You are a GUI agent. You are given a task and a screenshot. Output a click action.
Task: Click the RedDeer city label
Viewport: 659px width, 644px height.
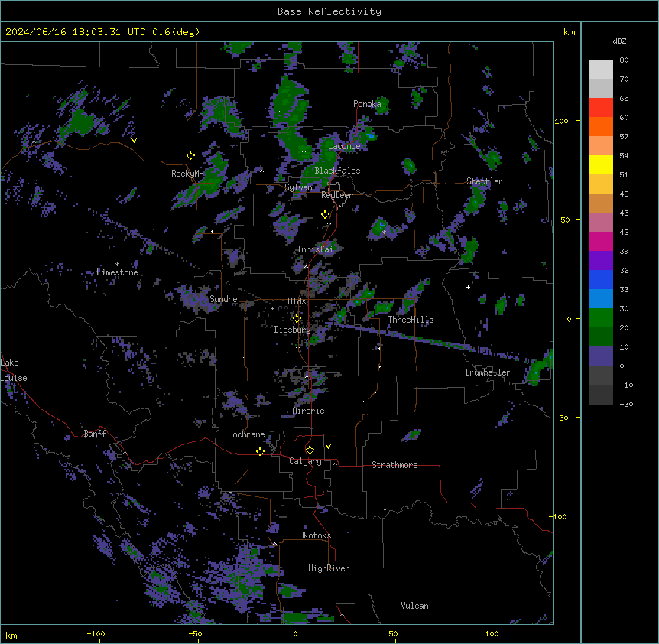tap(336, 195)
